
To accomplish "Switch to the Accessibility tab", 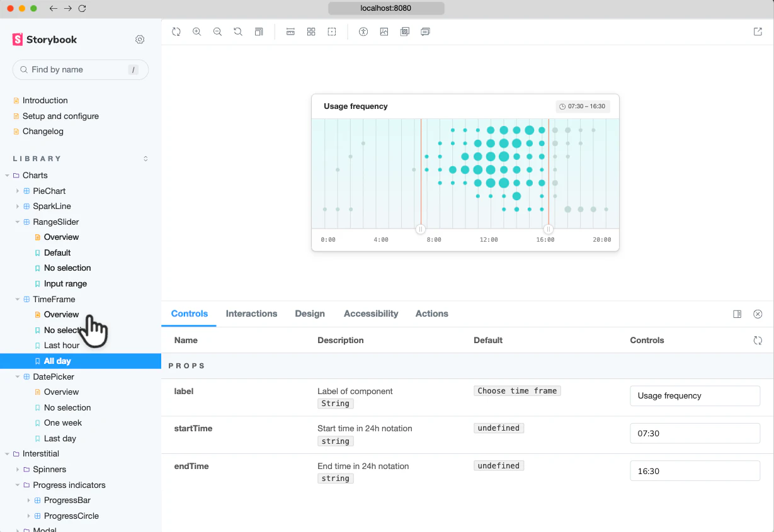I will tap(371, 314).
